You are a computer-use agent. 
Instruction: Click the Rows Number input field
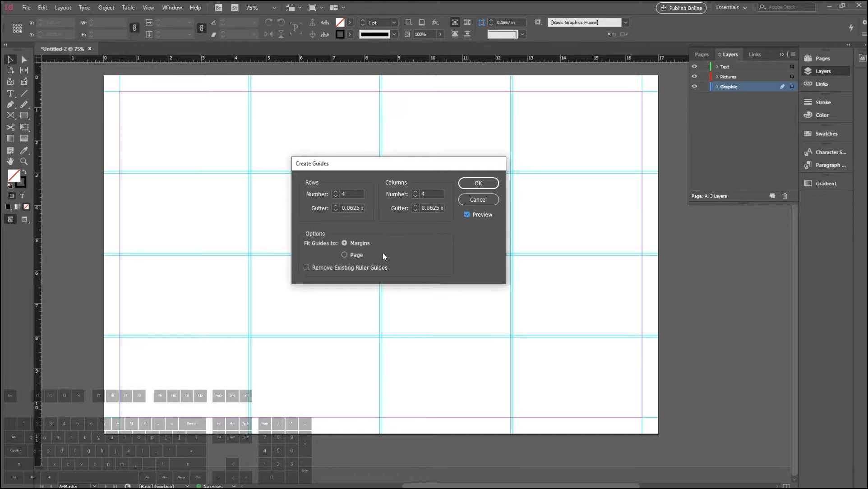pyautogui.click(x=352, y=194)
